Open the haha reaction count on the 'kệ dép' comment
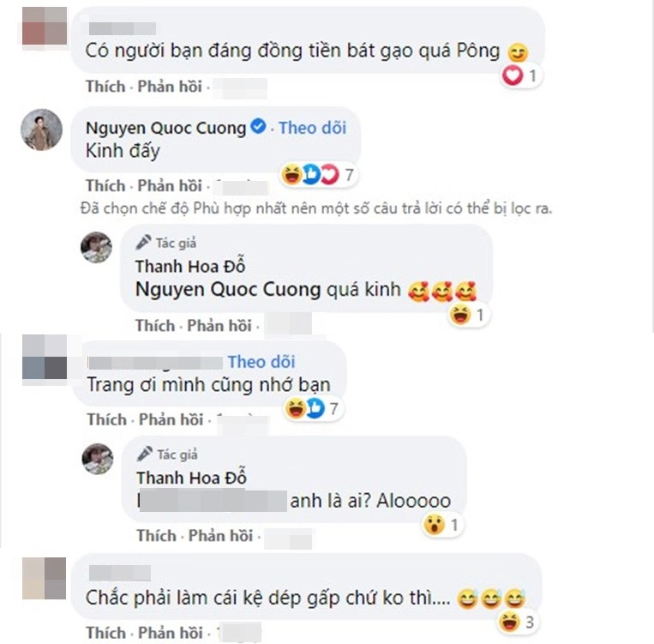Screen dimensions: 654x644 point(517,622)
